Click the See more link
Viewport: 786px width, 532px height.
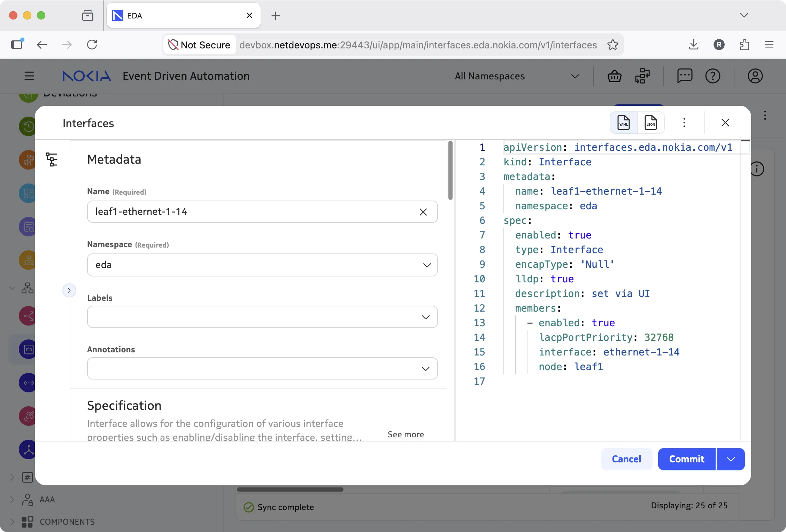point(406,434)
